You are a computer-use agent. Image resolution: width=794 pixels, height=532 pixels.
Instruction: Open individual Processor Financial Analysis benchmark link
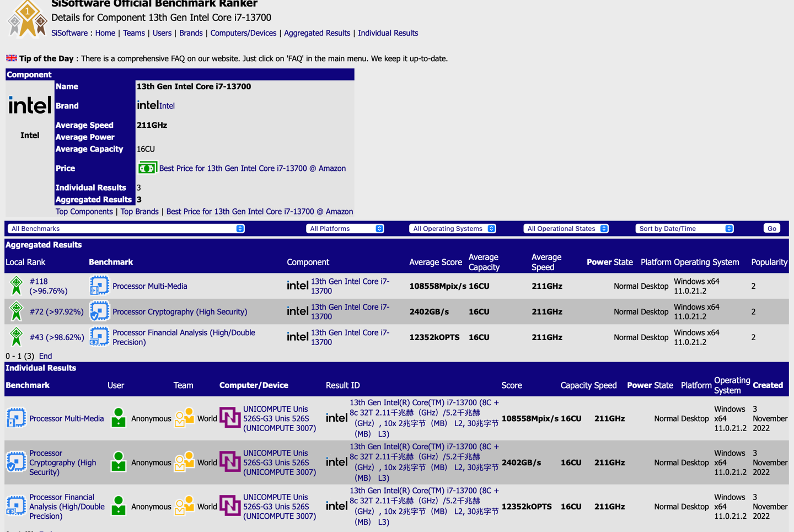click(67, 507)
